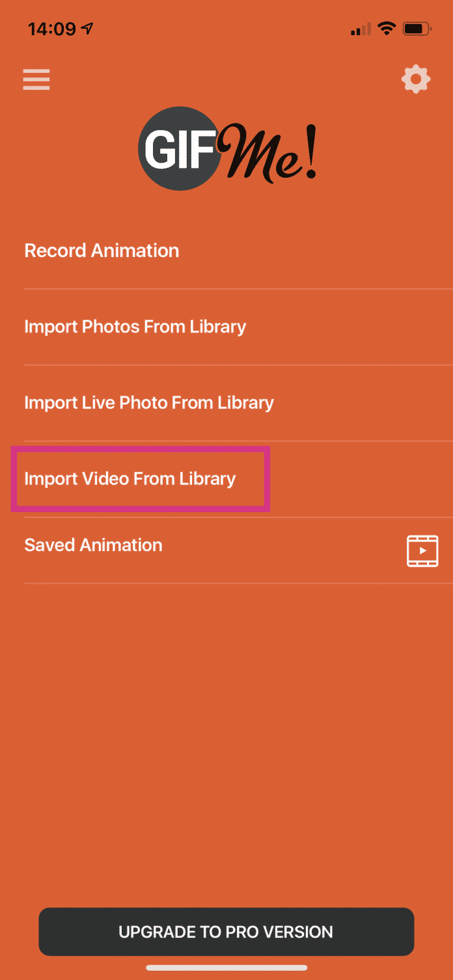Choose Import Live Photo From Library

[148, 402]
